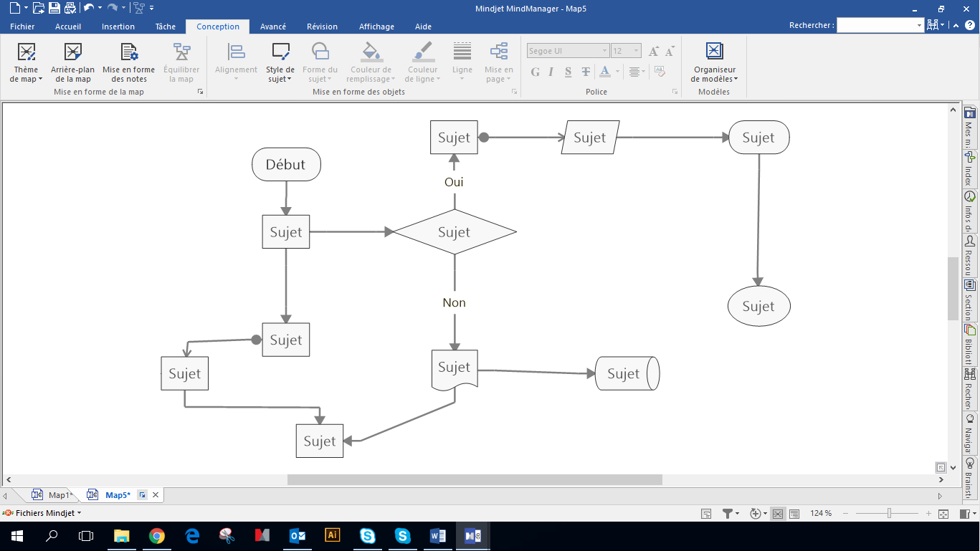Click the zoom slider handle
Screen dimensions: 980x551
click(889, 513)
